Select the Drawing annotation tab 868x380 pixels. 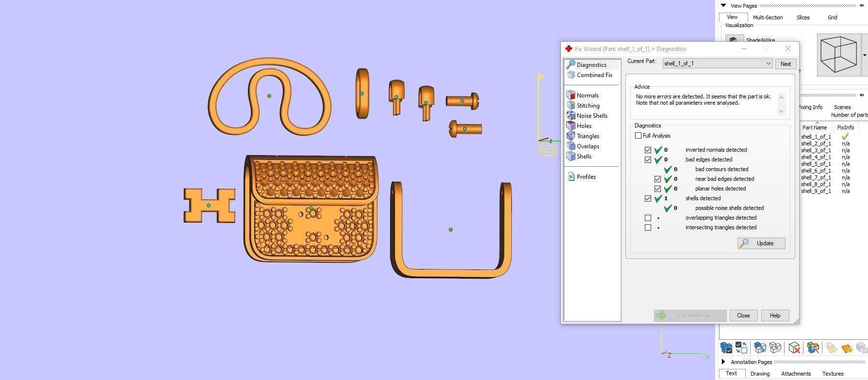tap(760, 374)
